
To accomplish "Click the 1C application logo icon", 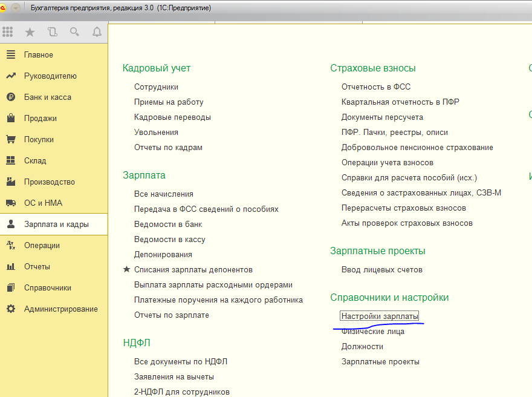I will click(2, 8).
